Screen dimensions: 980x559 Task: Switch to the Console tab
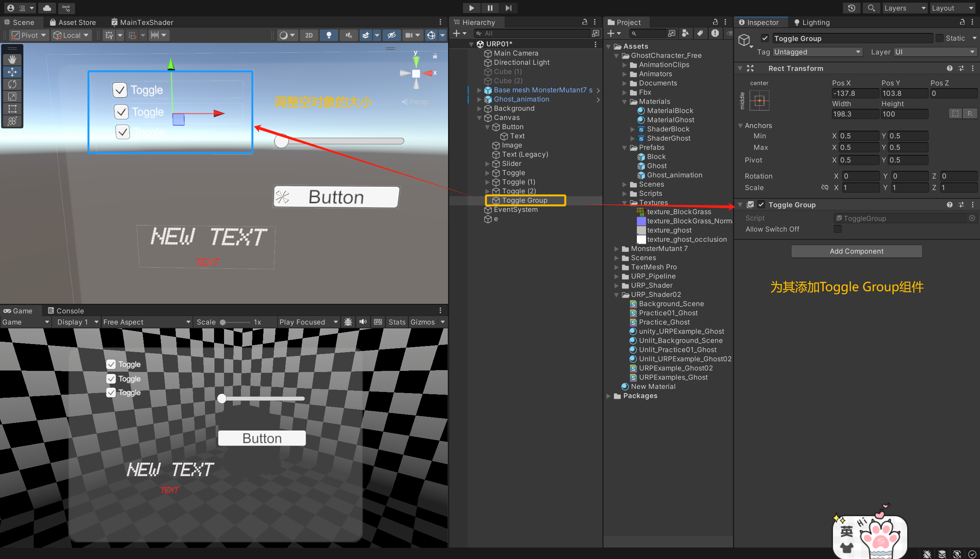click(65, 311)
